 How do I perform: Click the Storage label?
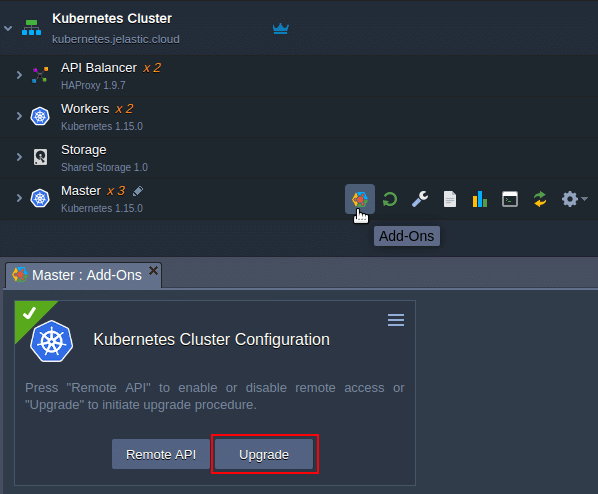click(84, 150)
